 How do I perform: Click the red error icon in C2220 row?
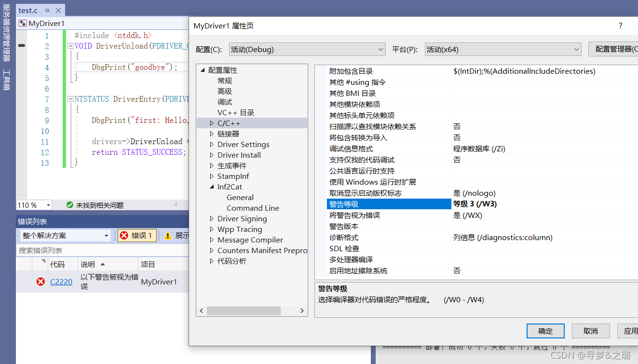tap(41, 282)
